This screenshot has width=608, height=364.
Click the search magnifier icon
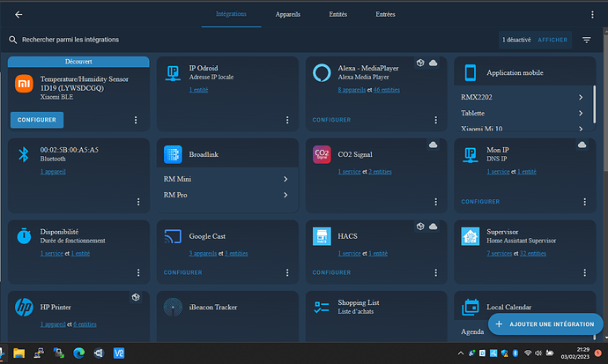13,40
